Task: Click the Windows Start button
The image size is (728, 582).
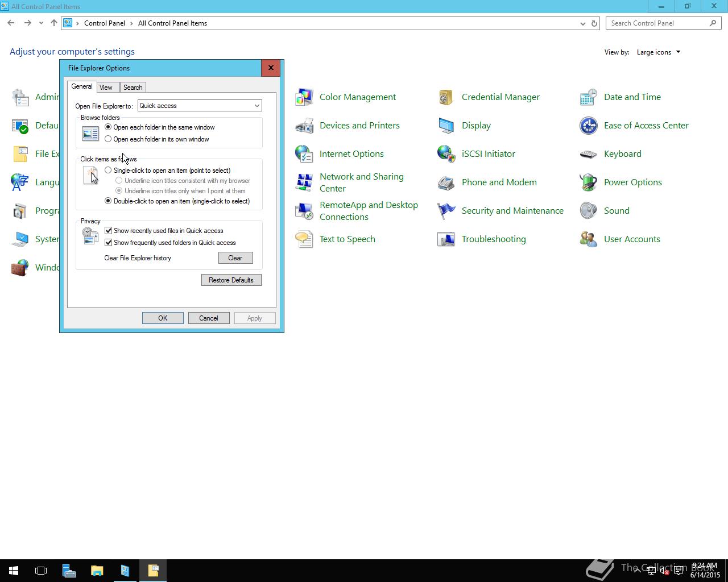Action: [14, 571]
